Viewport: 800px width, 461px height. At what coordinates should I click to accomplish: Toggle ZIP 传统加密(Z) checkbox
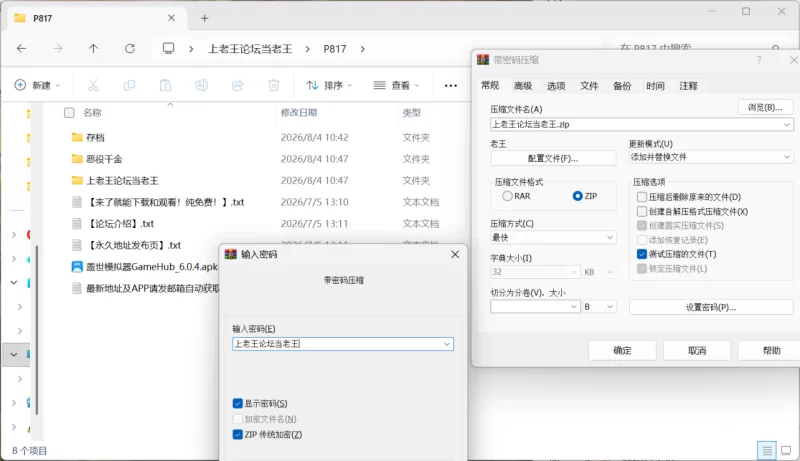[237, 434]
